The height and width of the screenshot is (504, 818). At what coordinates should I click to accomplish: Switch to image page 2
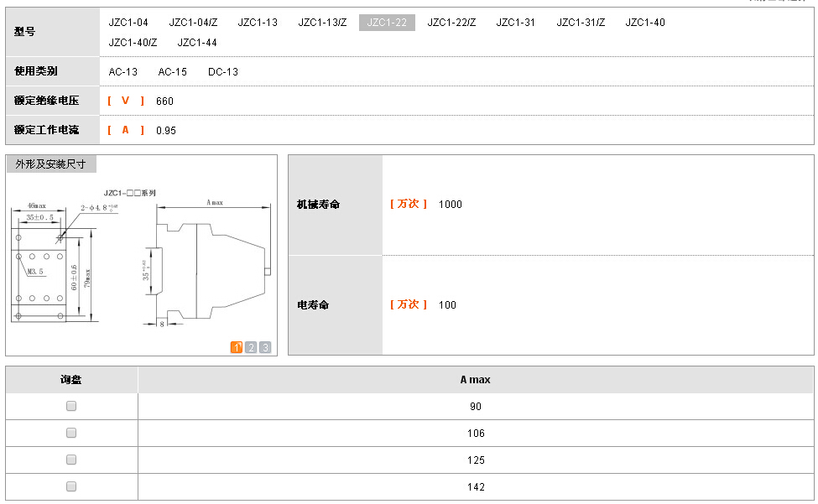[251, 347]
